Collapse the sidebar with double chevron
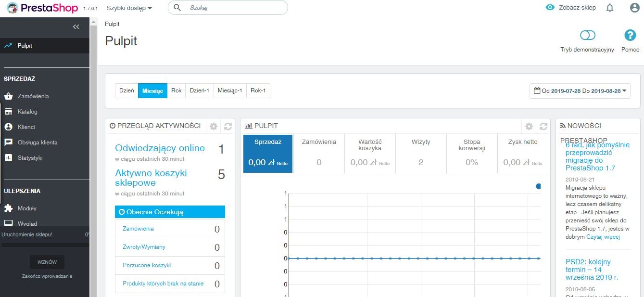Image resolution: width=644 pixels, height=297 pixels. coord(76,27)
